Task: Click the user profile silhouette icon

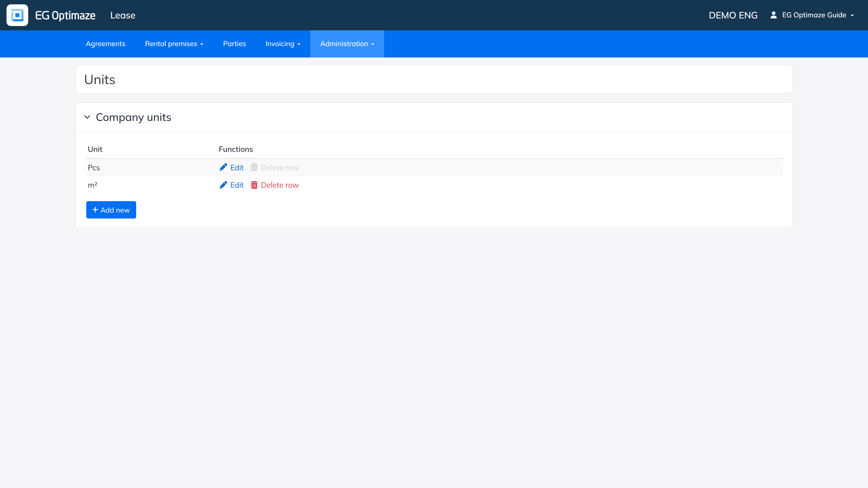Action: (x=774, y=15)
